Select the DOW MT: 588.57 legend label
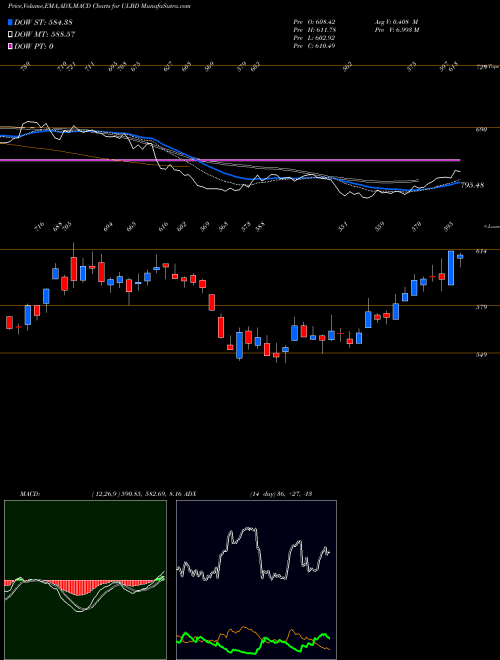The height and width of the screenshot is (660, 500). pyautogui.click(x=45, y=35)
